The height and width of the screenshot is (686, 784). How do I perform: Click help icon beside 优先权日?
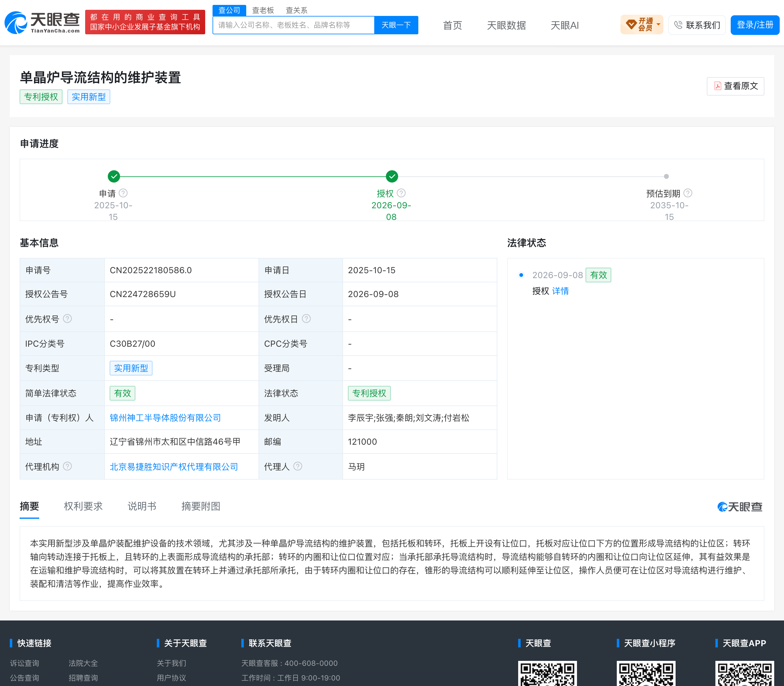[x=306, y=318]
